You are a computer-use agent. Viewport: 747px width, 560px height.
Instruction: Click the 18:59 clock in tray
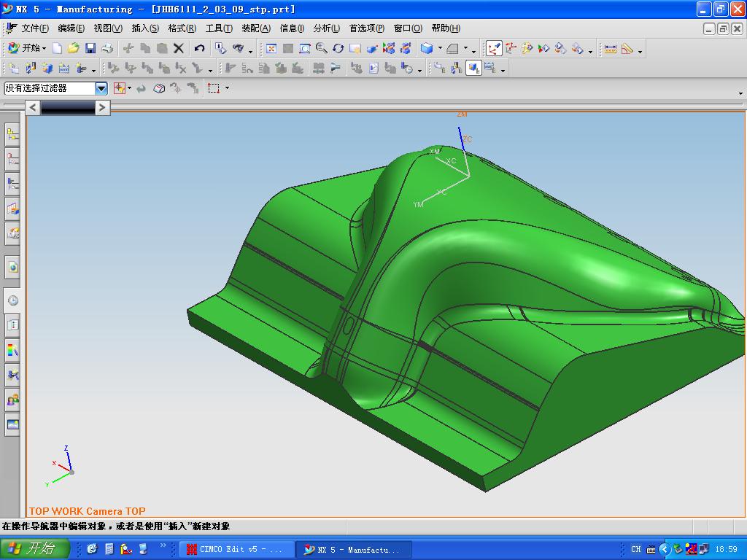pos(726,549)
